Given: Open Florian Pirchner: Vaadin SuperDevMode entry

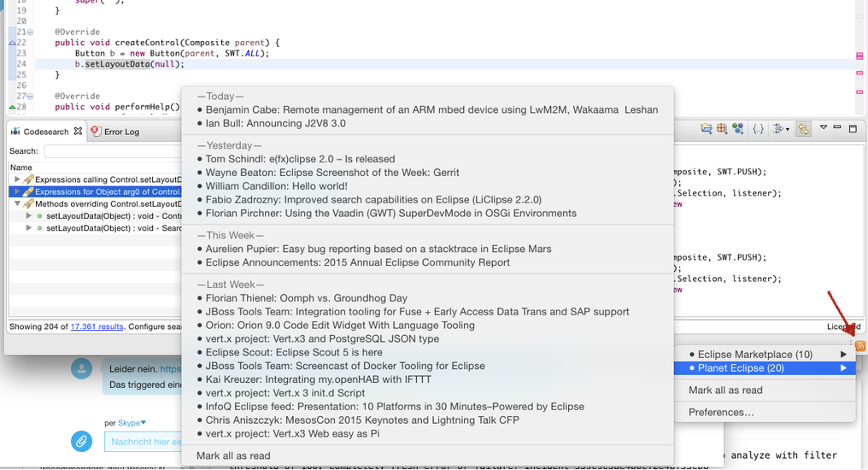Looking at the screenshot, I should tap(427, 213).
